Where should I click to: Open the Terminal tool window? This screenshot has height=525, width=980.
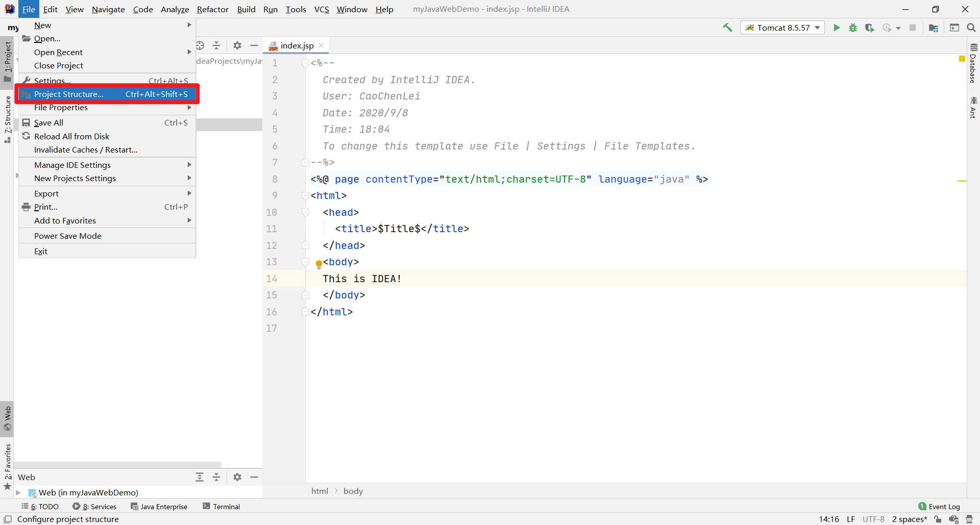[x=221, y=507]
